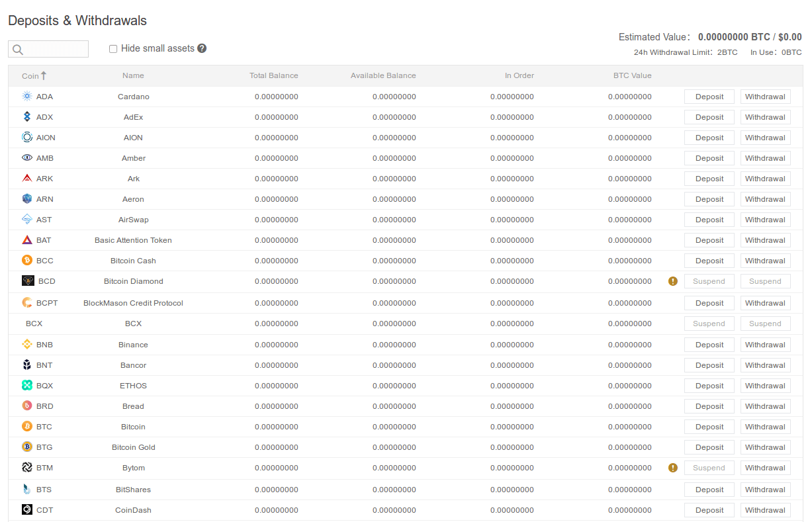Click the warning icon in Bitcoin Diamond row
The image size is (812, 522).
(x=673, y=281)
